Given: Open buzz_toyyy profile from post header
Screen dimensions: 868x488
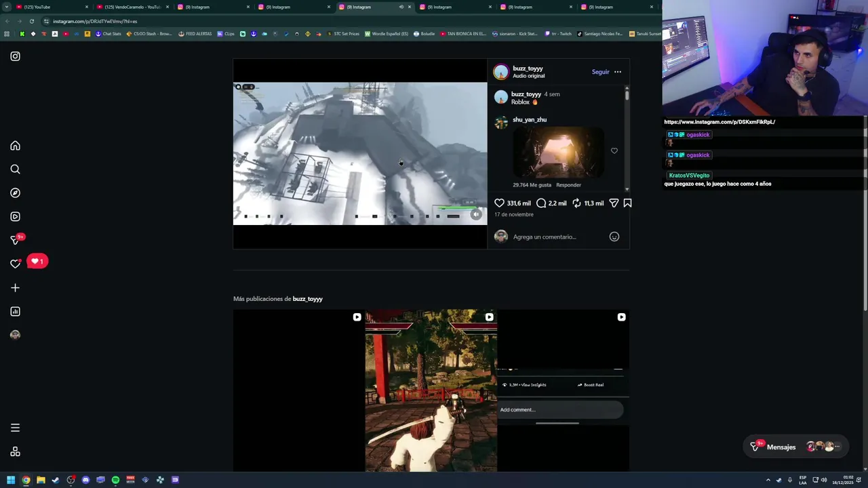Looking at the screenshot, I should [528, 68].
